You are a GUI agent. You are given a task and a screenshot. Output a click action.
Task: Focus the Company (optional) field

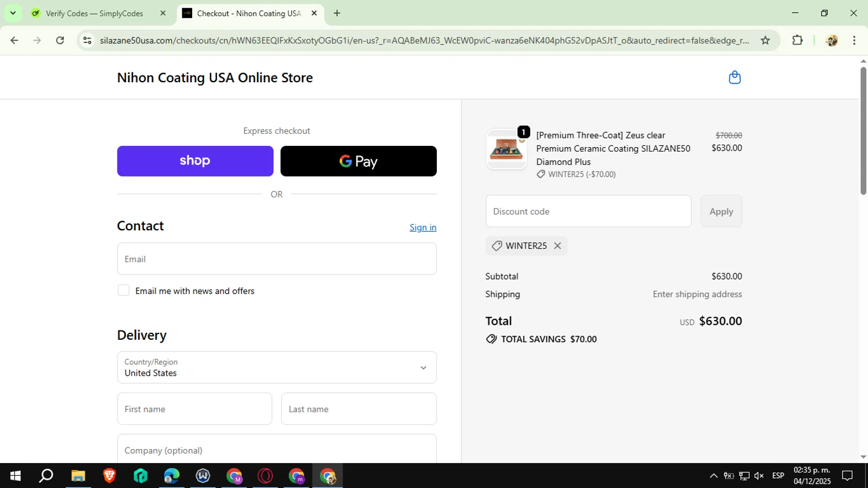(277, 449)
